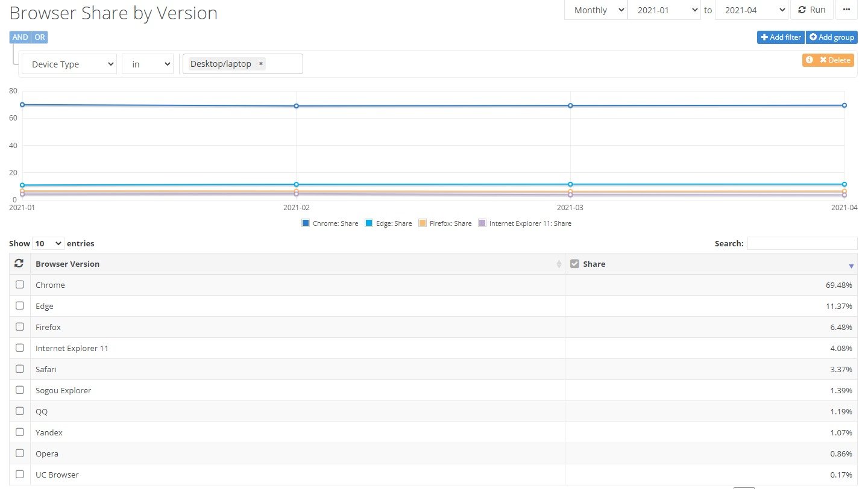Image resolution: width=868 pixels, height=489 pixels.
Task: Open the Device Type filter dropdown
Action: [x=69, y=64]
